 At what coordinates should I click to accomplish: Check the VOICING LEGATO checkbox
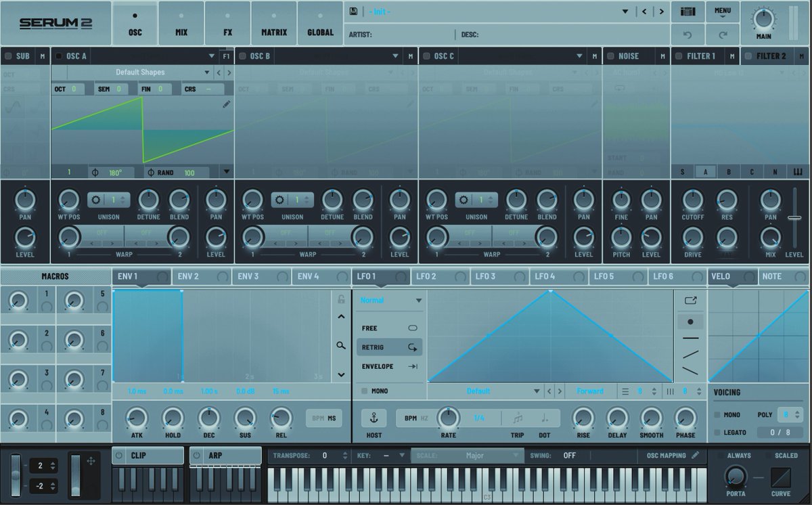[x=717, y=432]
